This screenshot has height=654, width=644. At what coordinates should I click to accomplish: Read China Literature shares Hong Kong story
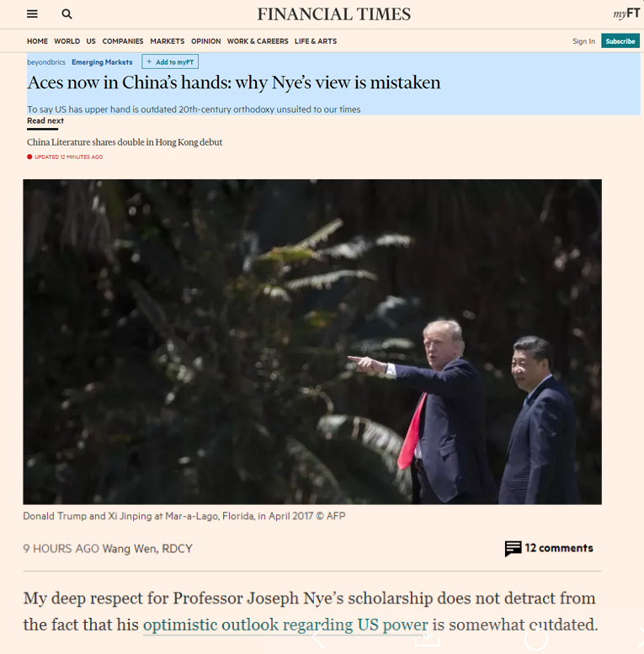pyautogui.click(x=125, y=142)
